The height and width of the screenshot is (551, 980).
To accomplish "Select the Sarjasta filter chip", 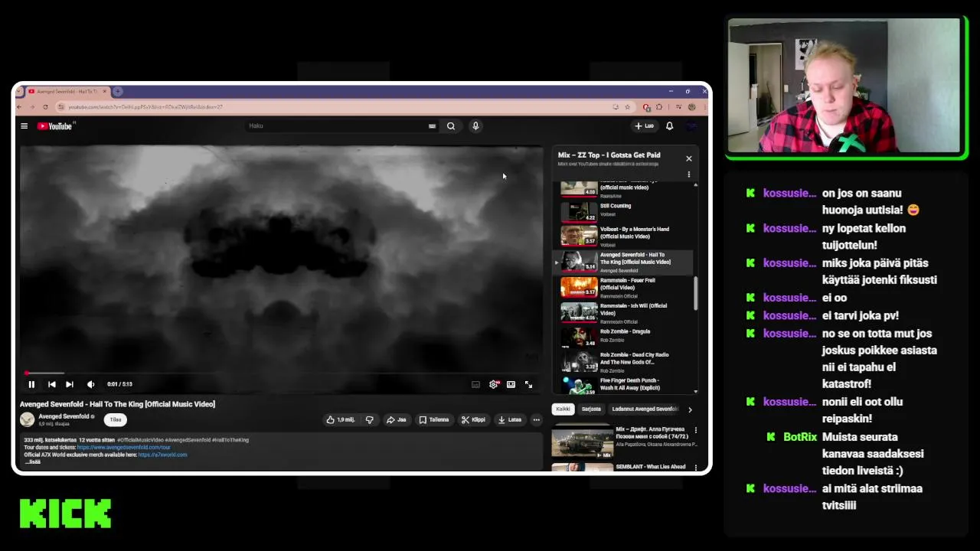I will (x=591, y=409).
